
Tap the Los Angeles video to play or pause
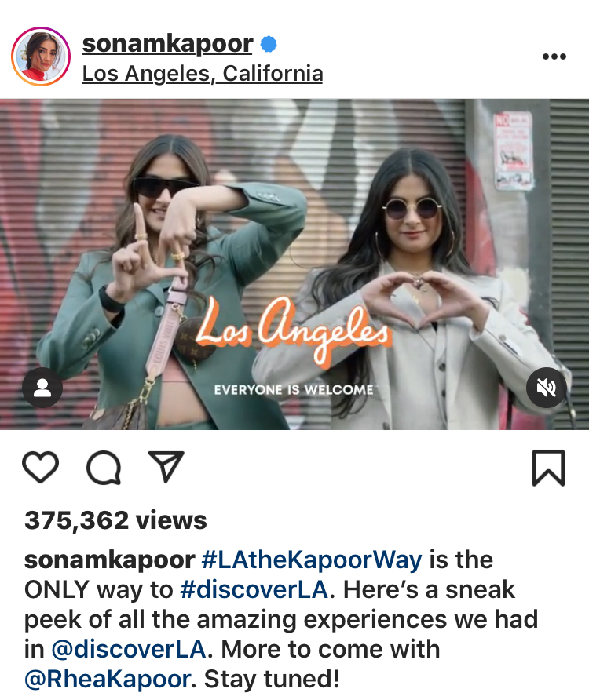point(294,264)
